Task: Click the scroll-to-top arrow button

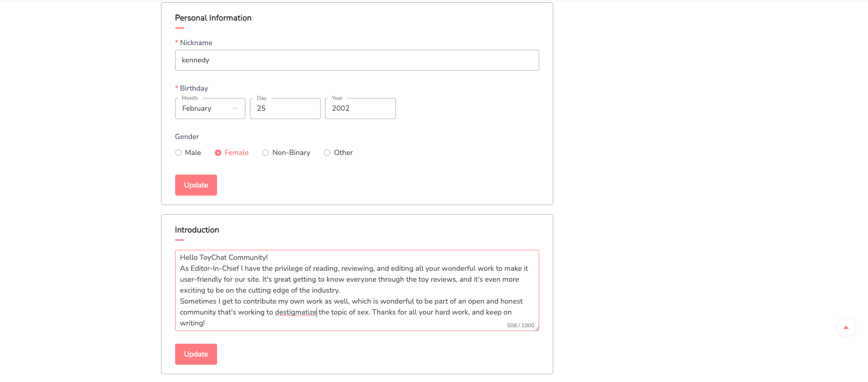Action: click(846, 327)
